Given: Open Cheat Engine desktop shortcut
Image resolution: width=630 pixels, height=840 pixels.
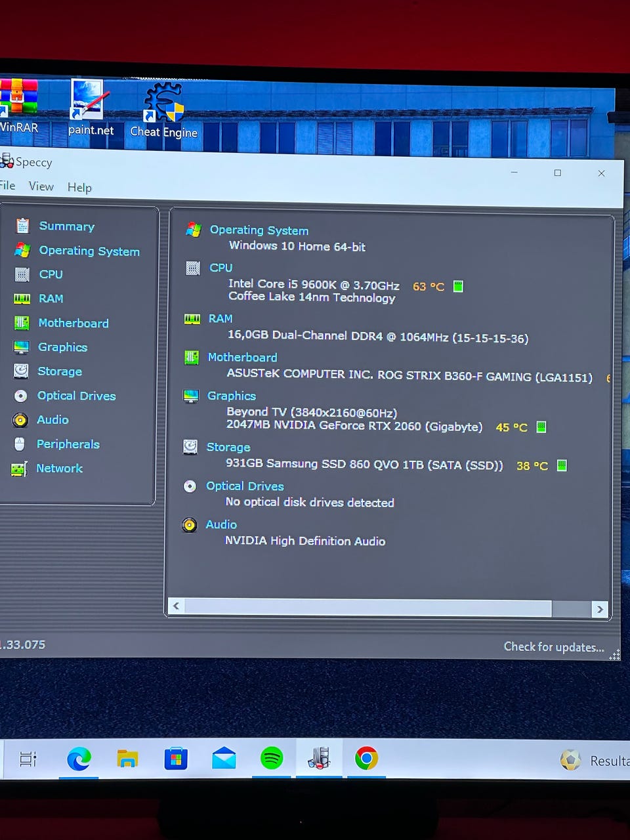Looking at the screenshot, I should pos(163,110).
